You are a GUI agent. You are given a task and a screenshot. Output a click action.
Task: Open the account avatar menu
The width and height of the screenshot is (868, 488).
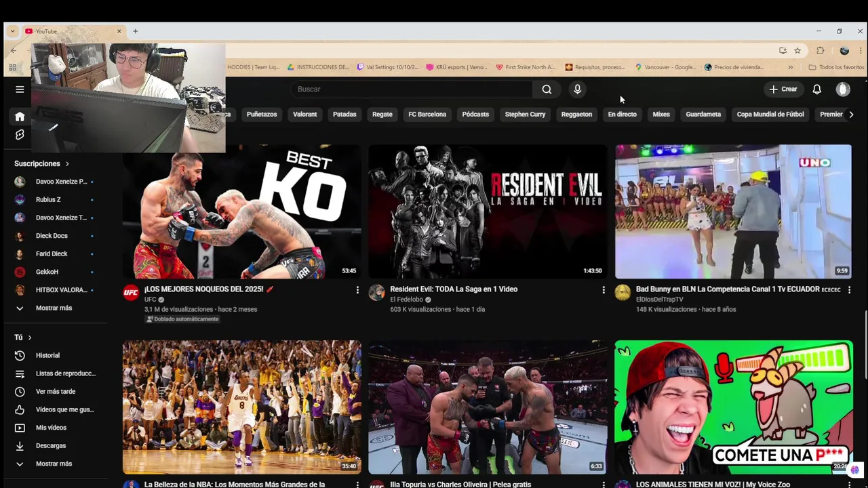point(843,89)
